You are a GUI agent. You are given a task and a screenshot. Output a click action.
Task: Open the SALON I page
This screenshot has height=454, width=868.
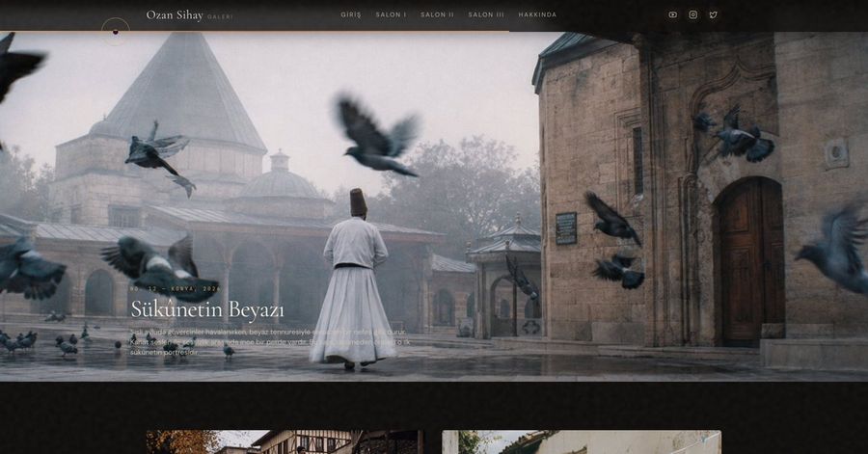coord(391,14)
